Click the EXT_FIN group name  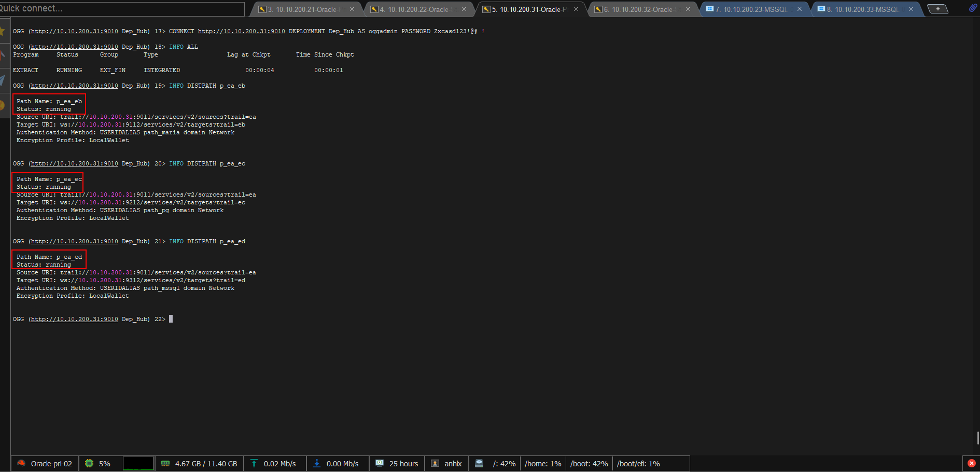(113, 70)
